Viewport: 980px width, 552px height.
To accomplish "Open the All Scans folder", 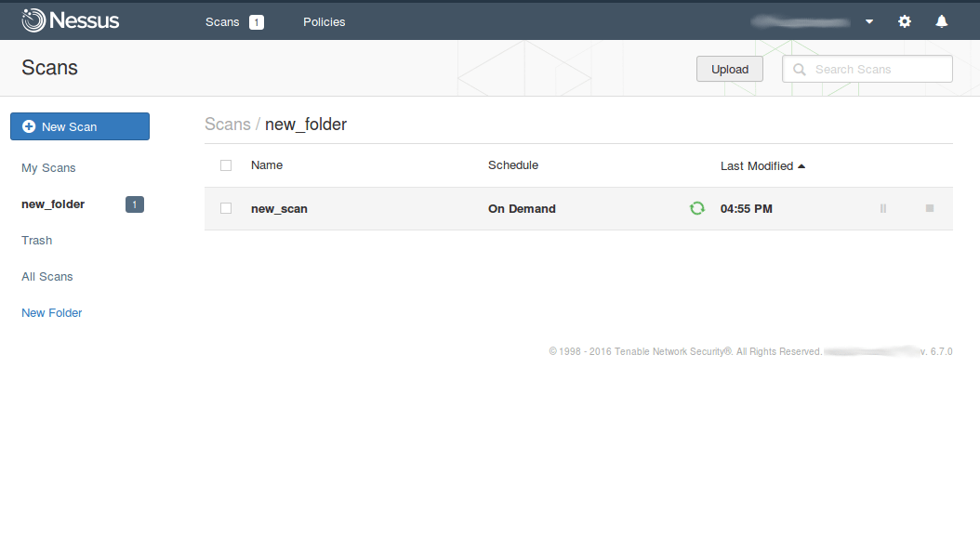I will 46,276.
